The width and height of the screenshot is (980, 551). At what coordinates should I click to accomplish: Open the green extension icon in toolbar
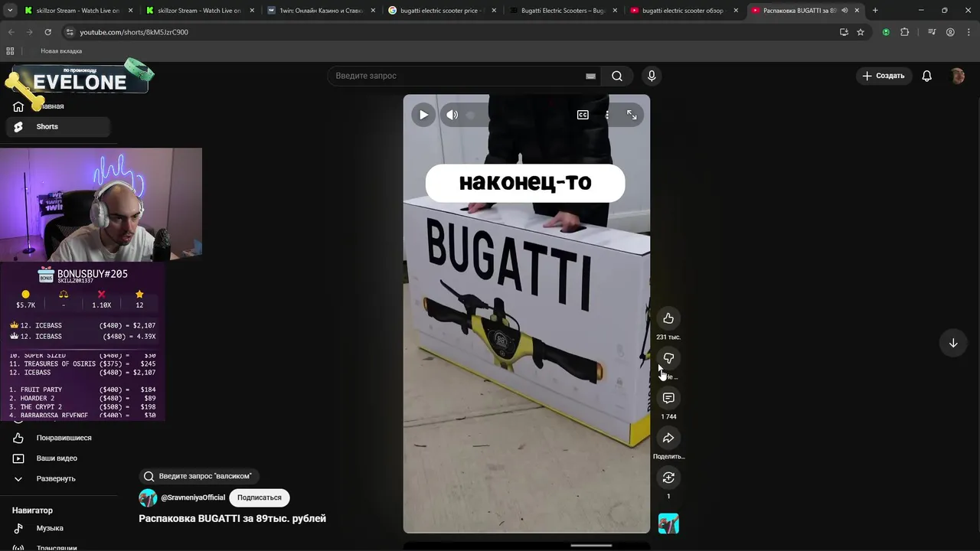886,32
